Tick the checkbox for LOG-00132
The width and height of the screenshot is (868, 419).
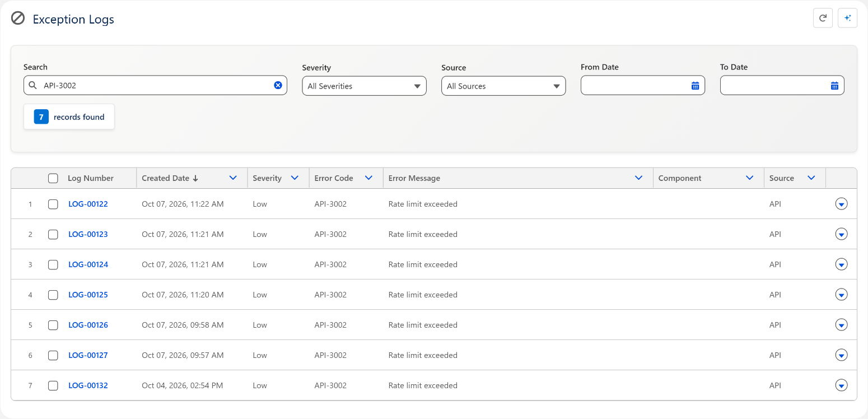coord(53,385)
